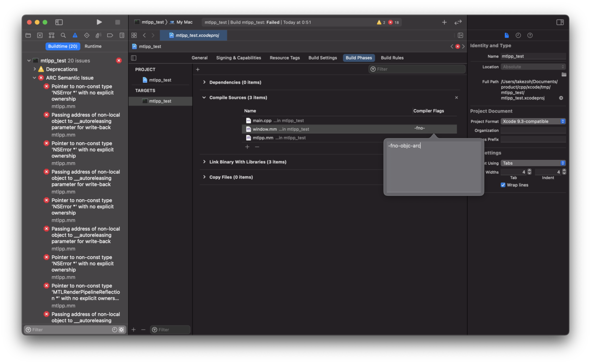Open Library with plus button

tap(444, 22)
